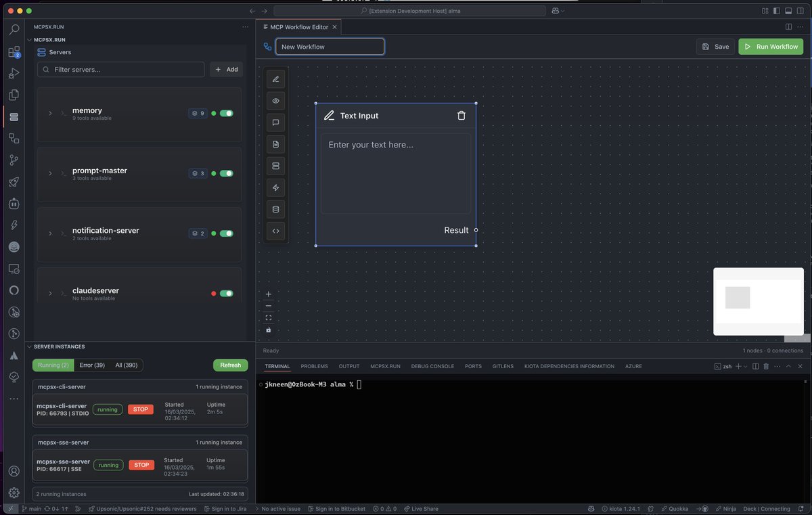Disable the prompt-master server toggle

click(x=227, y=173)
